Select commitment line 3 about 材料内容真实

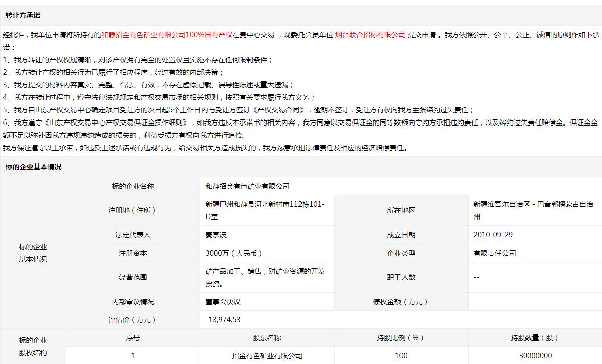(x=149, y=85)
